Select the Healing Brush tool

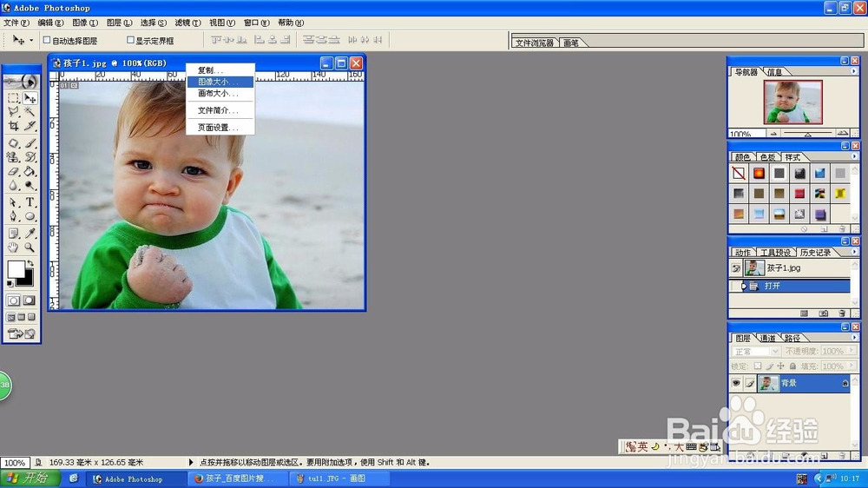(x=14, y=143)
